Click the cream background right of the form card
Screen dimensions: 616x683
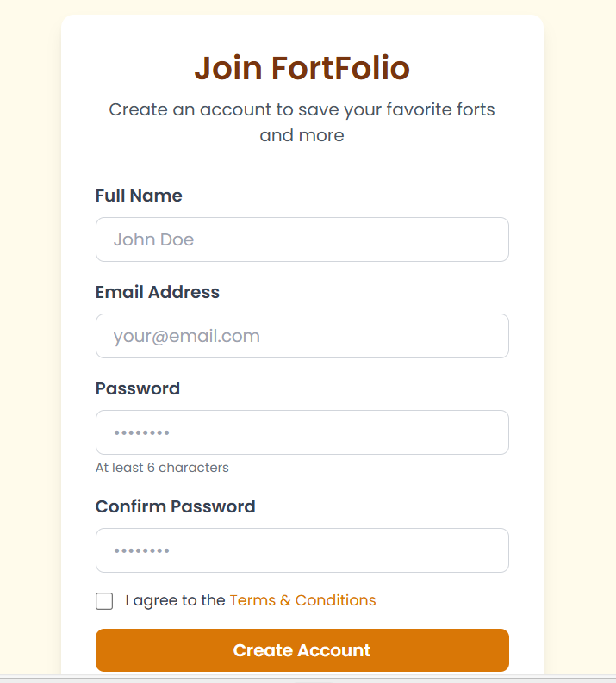(x=579, y=345)
